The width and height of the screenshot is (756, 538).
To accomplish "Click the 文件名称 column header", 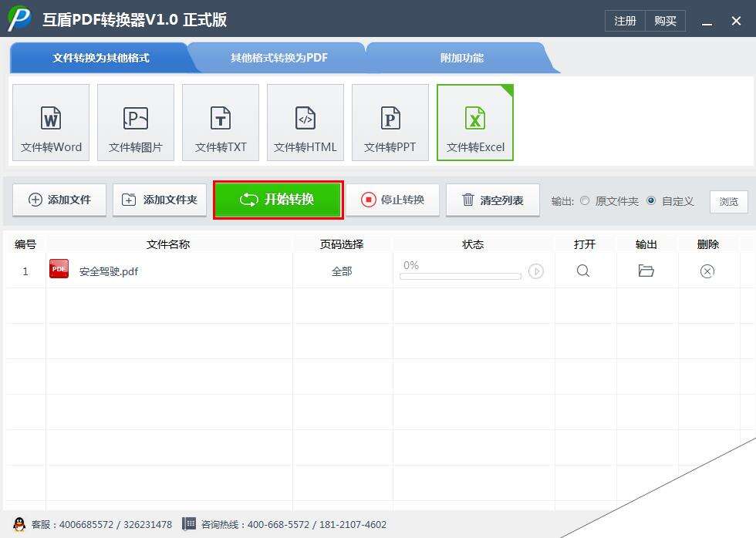I will pos(168,244).
